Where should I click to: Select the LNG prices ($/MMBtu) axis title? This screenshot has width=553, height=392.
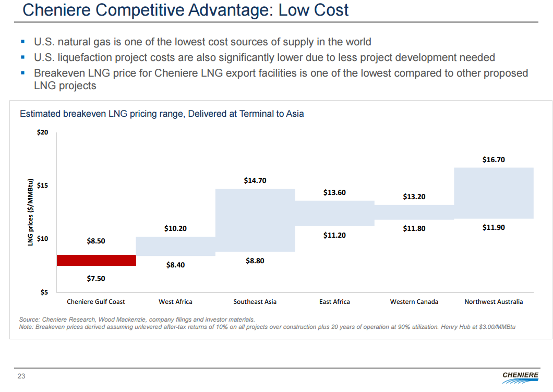31,212
